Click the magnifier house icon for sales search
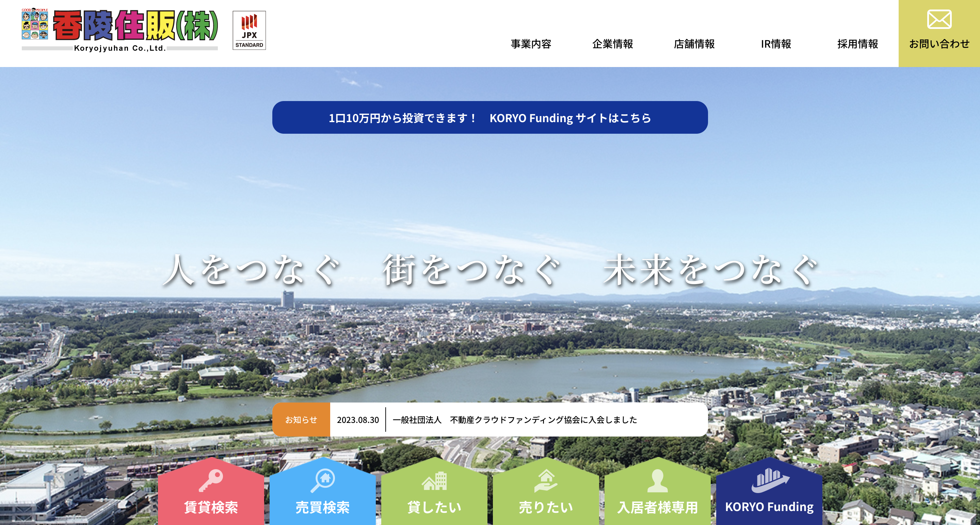980x525 pixels. [x=323, y=480]
